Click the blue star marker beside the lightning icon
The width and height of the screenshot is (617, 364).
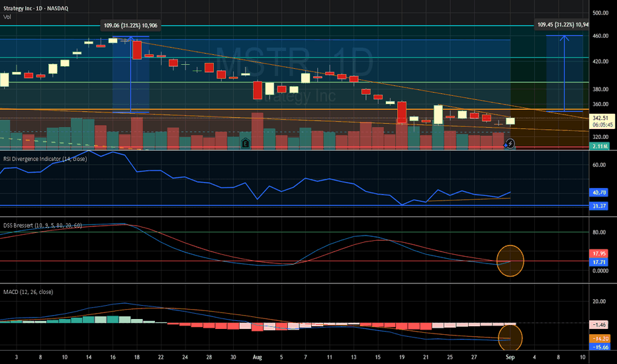506,146
